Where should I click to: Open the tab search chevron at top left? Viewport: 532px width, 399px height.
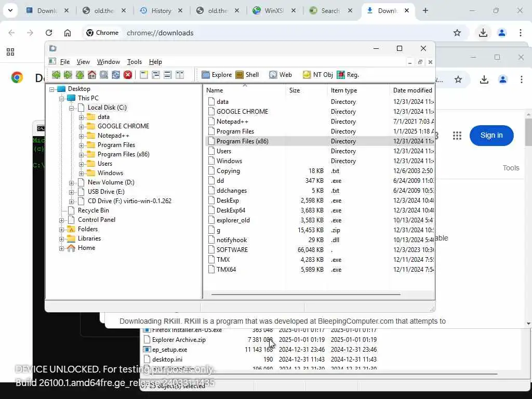click(10, 10)
